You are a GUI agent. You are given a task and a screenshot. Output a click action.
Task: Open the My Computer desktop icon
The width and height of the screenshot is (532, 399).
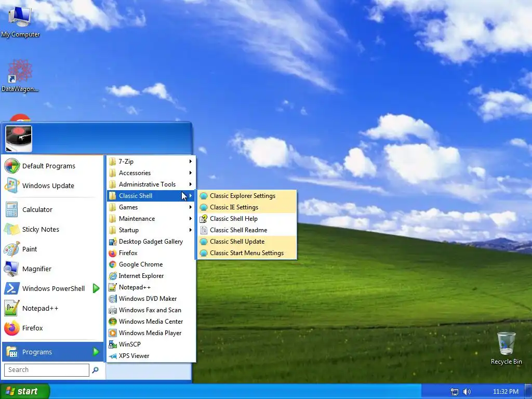tap(20, 21)
